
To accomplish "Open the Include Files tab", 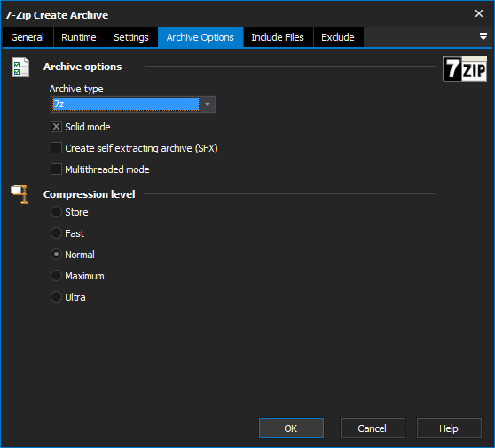I will pyautogui.click(x=278, y=37).
